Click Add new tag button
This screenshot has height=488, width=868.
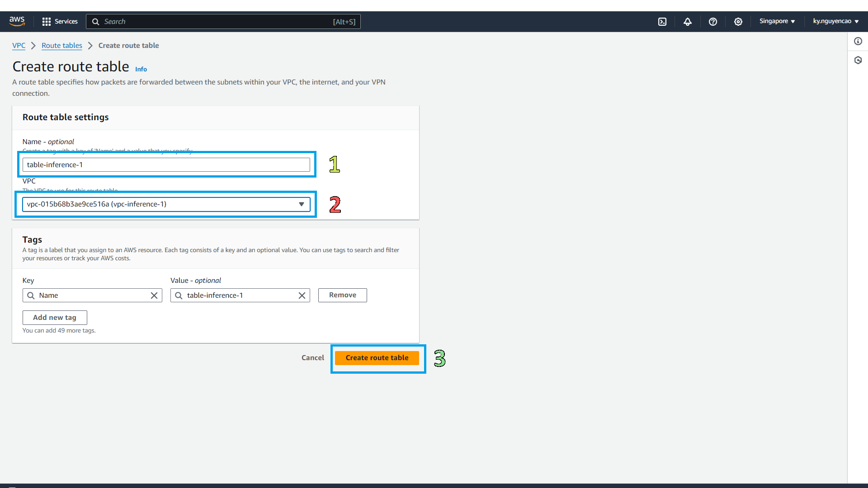coord(55,318)
